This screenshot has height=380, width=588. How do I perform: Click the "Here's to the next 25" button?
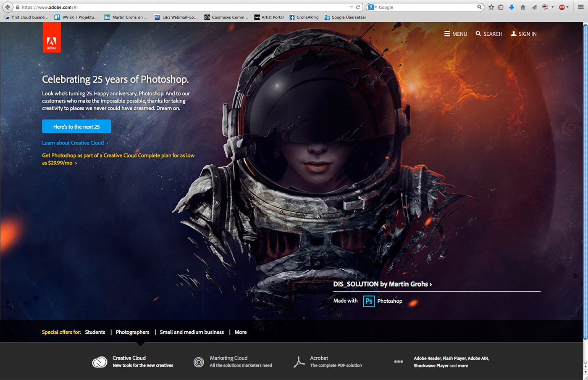pyautogui.click(x=76, y=127)
